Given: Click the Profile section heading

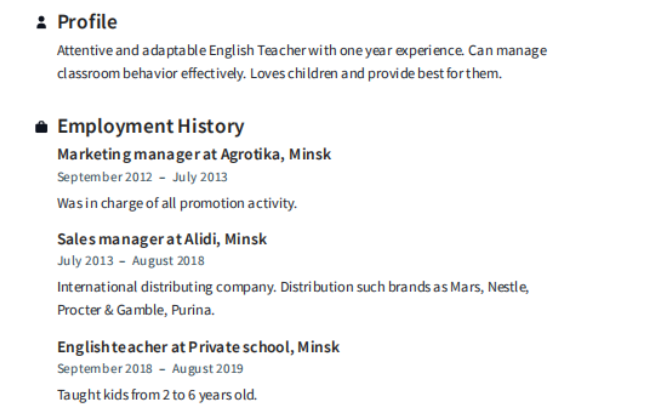Looking at the screenshot, I should (87, 22).
